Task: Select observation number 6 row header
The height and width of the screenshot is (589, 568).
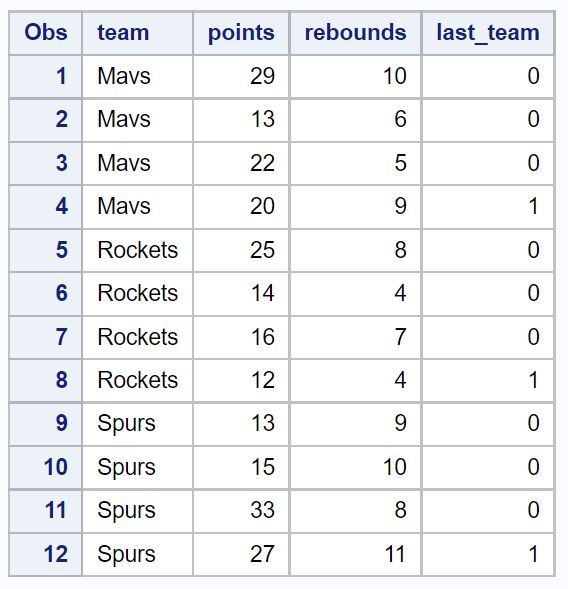Action: coord(45,293)
